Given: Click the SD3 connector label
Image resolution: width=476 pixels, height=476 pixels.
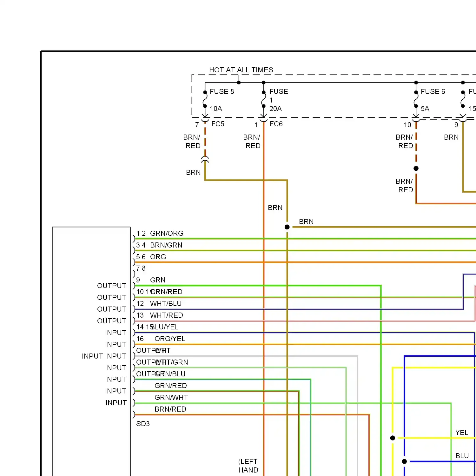Looking at the screenshot, I should (143, 424).
